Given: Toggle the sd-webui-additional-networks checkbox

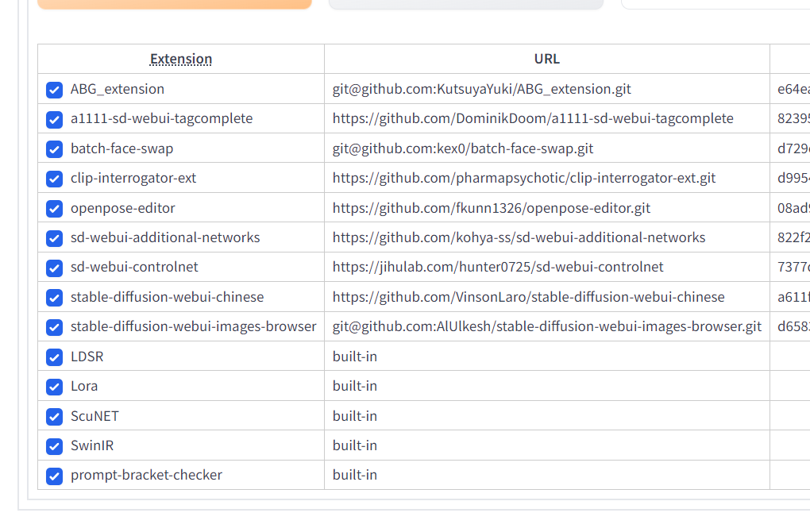Looking at the screenshot, I should [54, 237].
